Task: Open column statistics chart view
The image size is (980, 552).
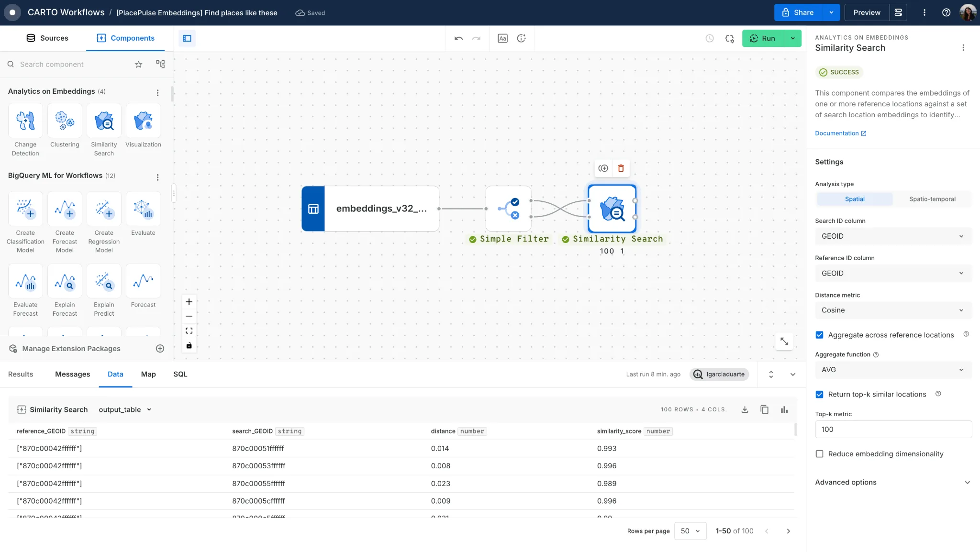Action: click(784, 409)
